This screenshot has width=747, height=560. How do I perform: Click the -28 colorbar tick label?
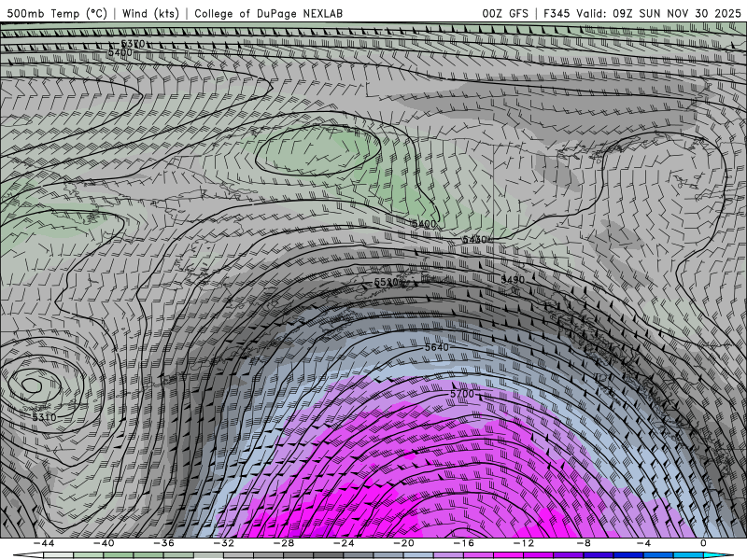(284, 543)
